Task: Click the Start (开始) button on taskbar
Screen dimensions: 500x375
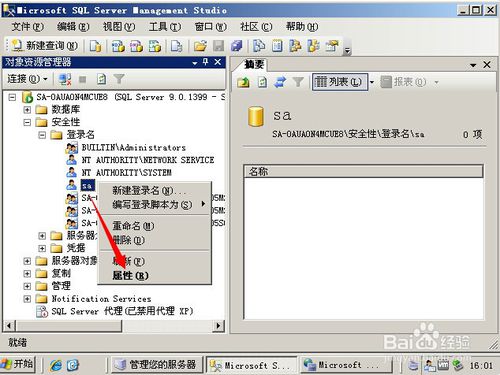Action: (x=17, y=364)
